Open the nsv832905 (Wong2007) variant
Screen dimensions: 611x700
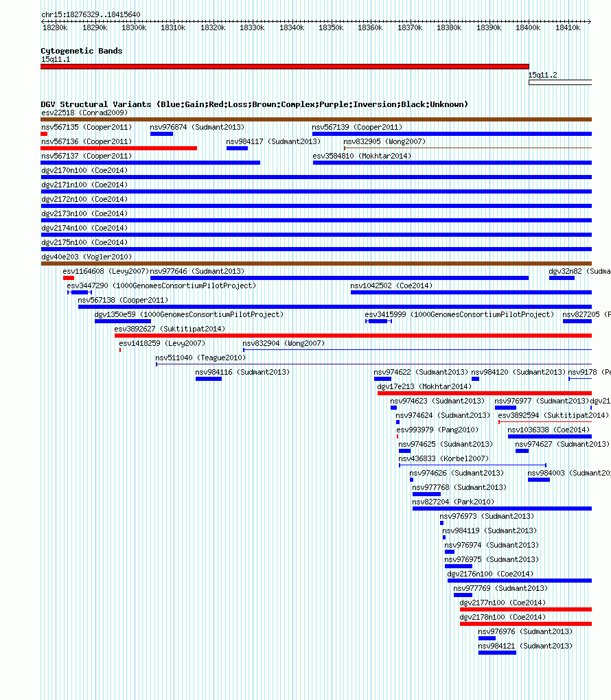click(468, 148)
